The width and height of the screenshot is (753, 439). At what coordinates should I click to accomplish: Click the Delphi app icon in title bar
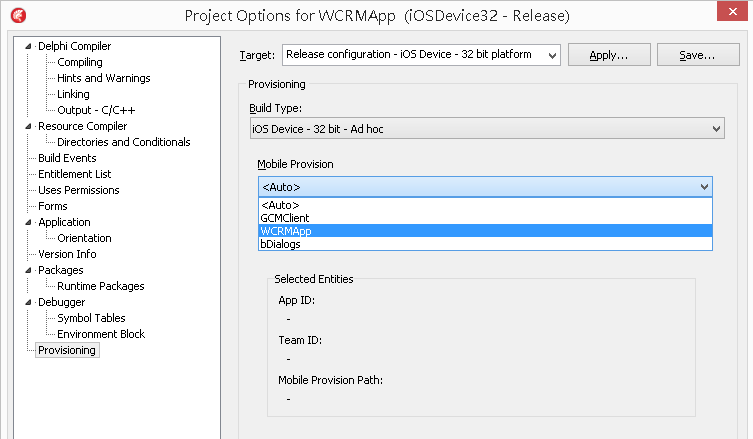tap(19, 16)
